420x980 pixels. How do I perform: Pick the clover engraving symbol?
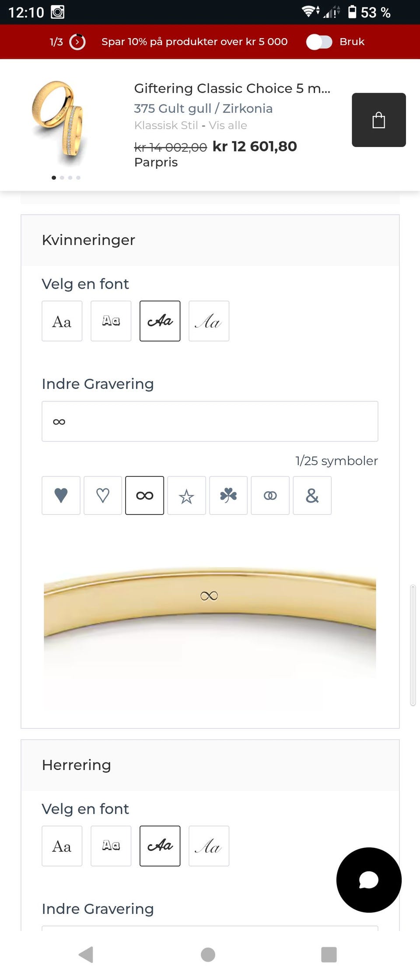click(x=228, y=496)
